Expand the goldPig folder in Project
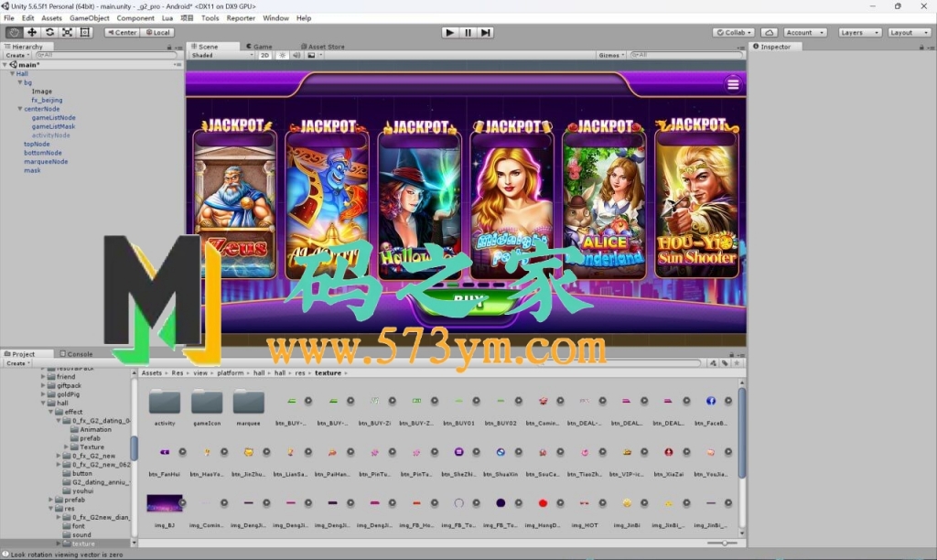The height and width of the screenshot is (560, 937). (43, 394)
